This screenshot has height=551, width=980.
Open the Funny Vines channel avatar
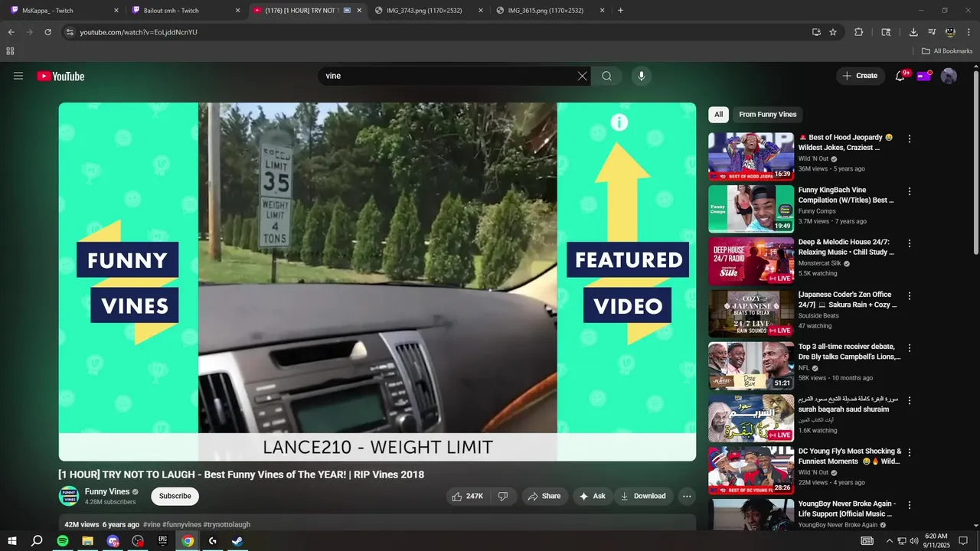coord(69,496)
